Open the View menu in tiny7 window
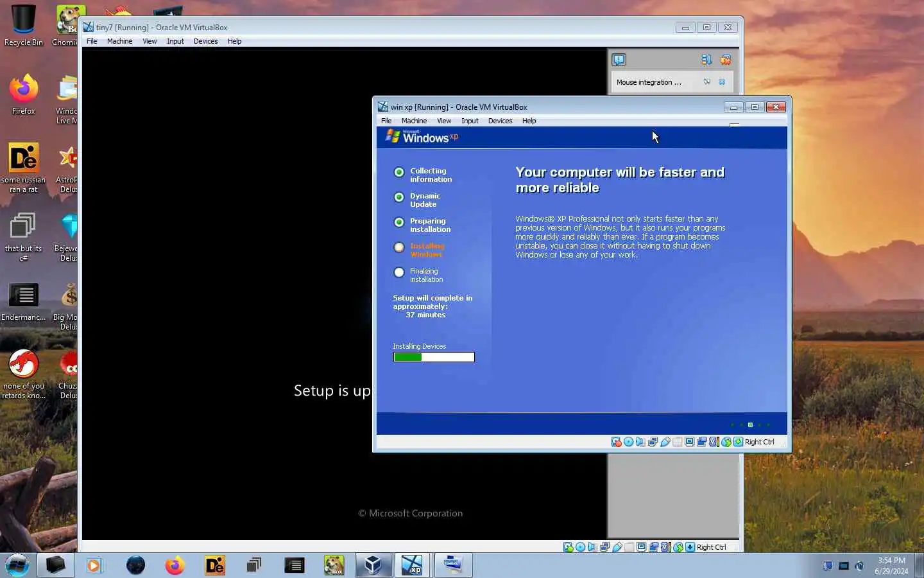Viewport: 924px width, 578px height. [150, 41]
